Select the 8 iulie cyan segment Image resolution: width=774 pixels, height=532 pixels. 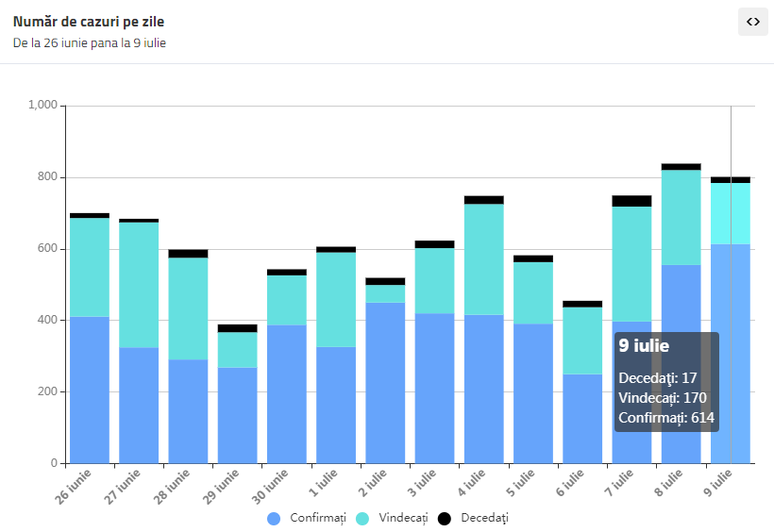[x=681, y=218]
